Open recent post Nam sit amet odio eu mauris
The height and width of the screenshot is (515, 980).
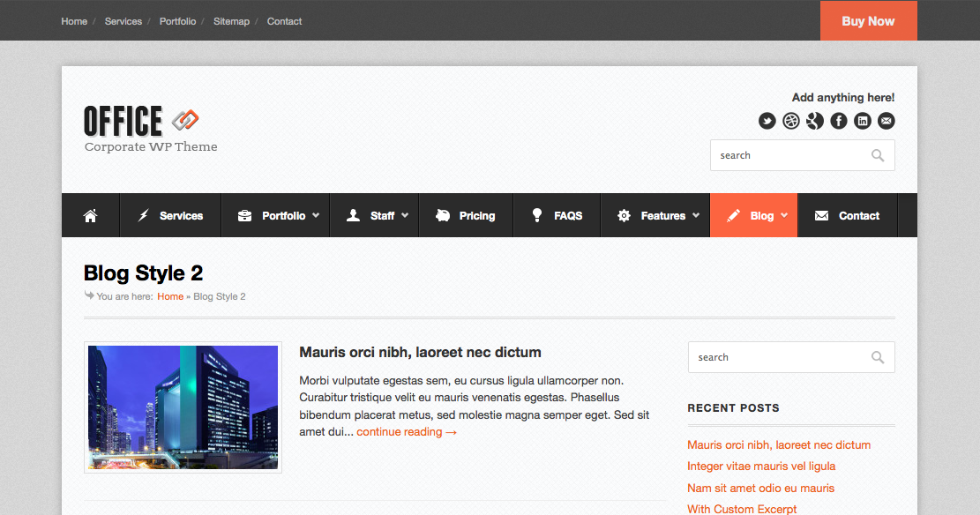tap(760, 489)
